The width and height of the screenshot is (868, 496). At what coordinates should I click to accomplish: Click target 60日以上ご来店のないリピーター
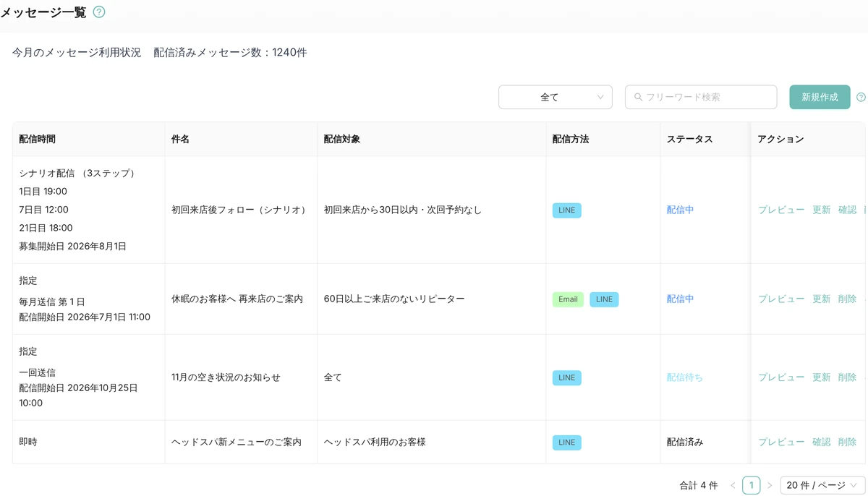[394, 299]
